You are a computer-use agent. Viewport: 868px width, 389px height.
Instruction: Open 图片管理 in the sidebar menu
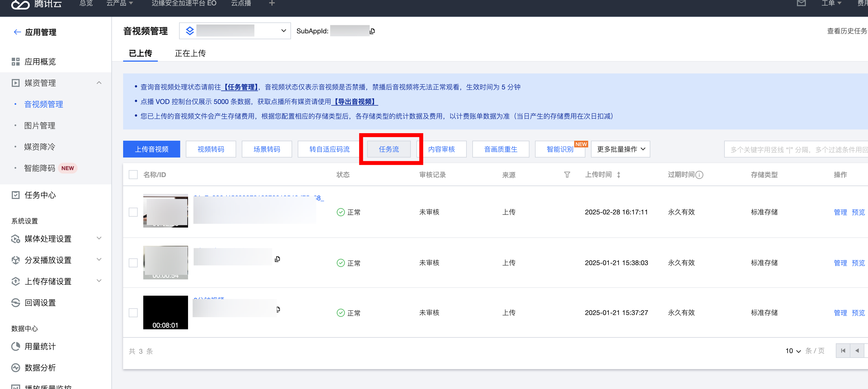click(40, 126)
